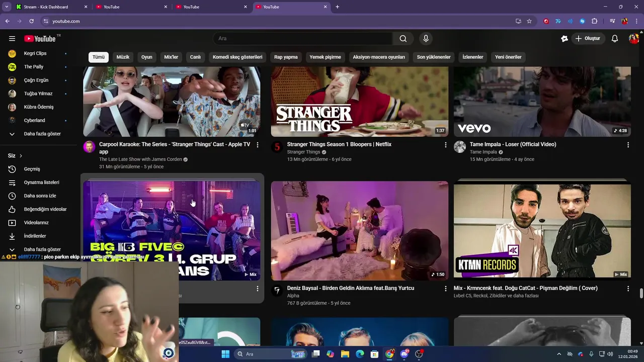The height and width of the screenshot is (362, 644).
Task: Switch to Stream - Kick Dashboard tab
Action: pos(52,7)
